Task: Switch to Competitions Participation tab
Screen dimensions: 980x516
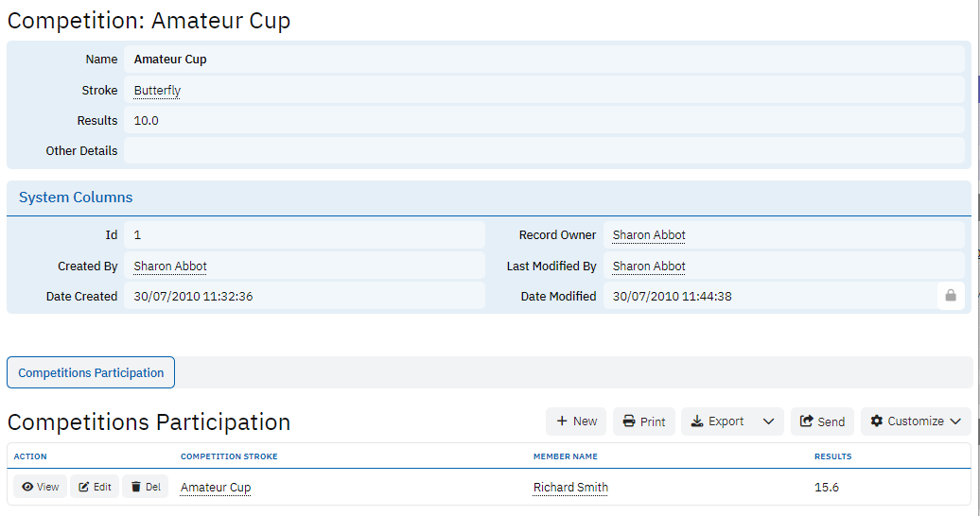Action: pos(91,372)
